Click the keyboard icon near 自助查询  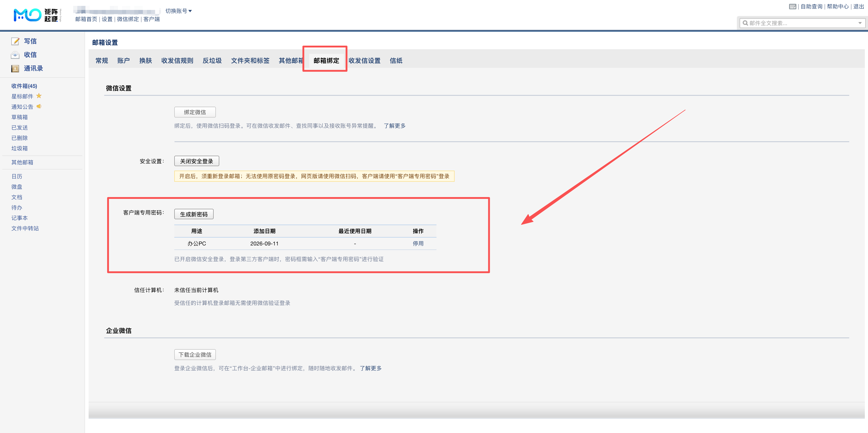point(793,6)
